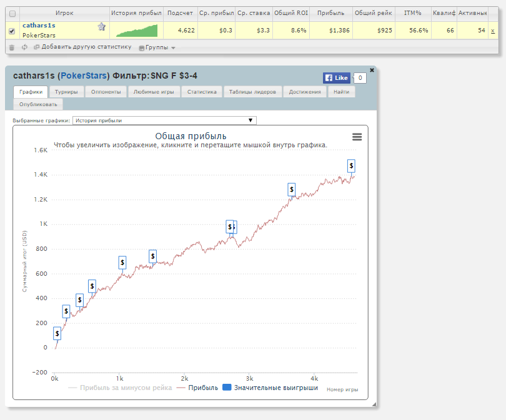Click the $925 rake cell
The width and height of the screenshot is (506, 420).
pyautogui.click(x=374, y=31)
